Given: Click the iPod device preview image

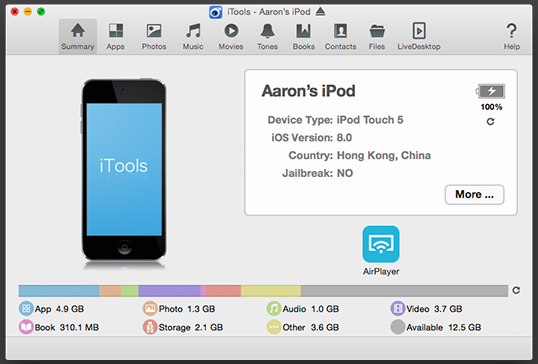Looking at the screenshot, I should (x=124, y=170).
